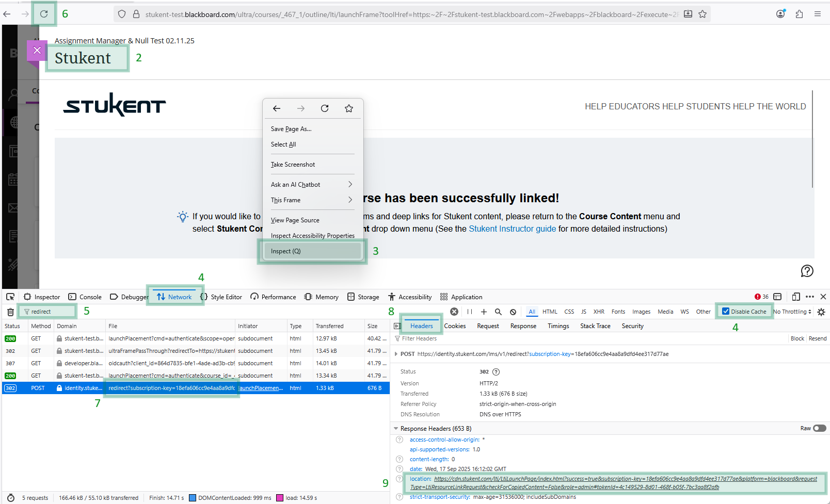The width and height of the screenshot is (830, 504).
Task: Open the Stukent Instructor guide link
Action: tap(513, 229)
